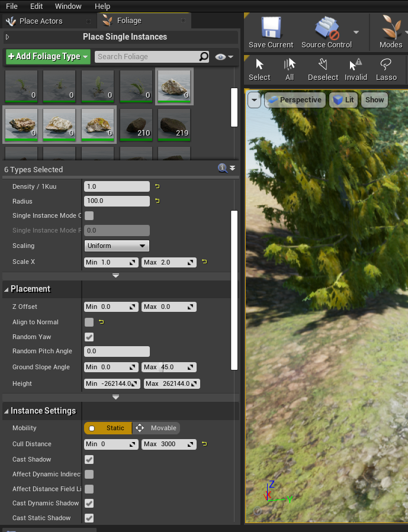Screen dimensions: 408x532
Task: Show advanced Placement options below Height
Action: [x=115, y=397]
